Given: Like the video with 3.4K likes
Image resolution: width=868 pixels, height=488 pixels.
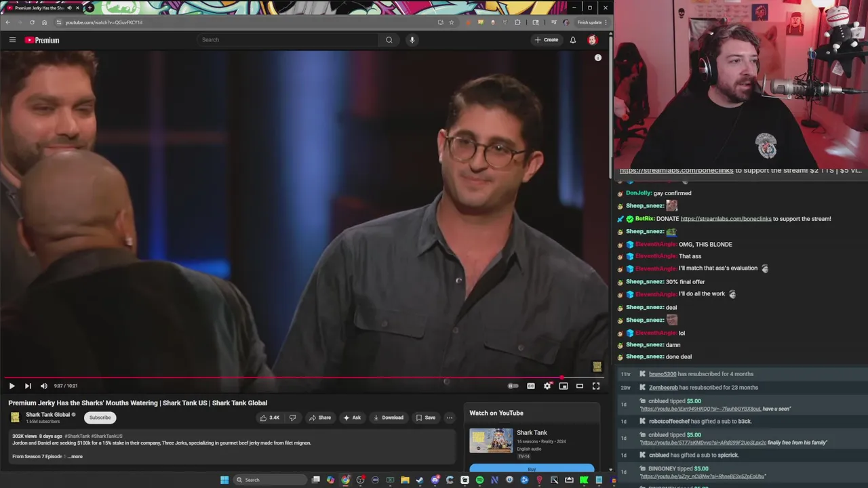Looking at the screenshot, I should tap(269, 418).
